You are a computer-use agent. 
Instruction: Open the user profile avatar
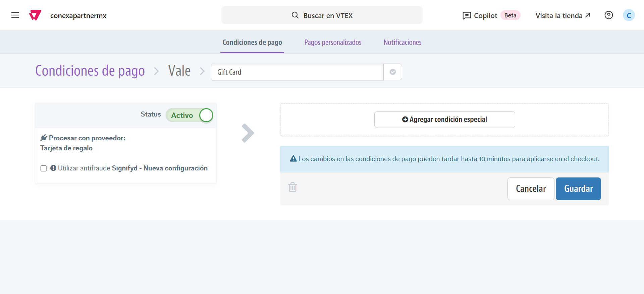click(x=629, y=15)
